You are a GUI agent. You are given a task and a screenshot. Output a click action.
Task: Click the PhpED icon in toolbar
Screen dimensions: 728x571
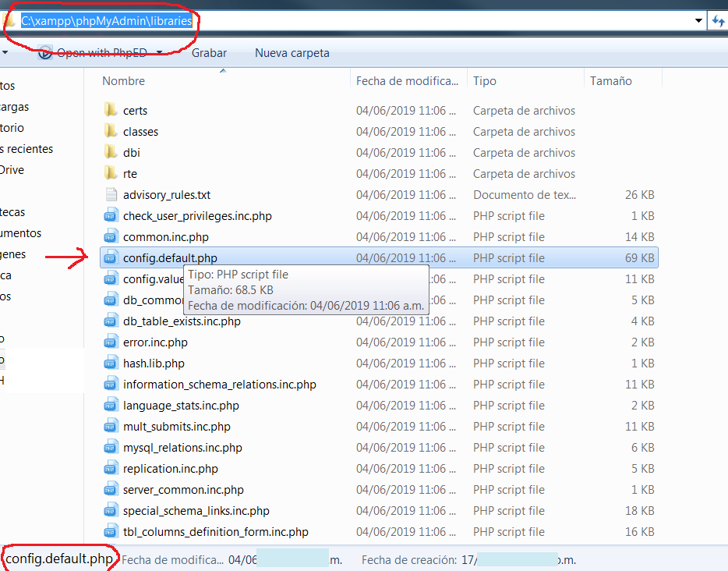pos(45,52)
